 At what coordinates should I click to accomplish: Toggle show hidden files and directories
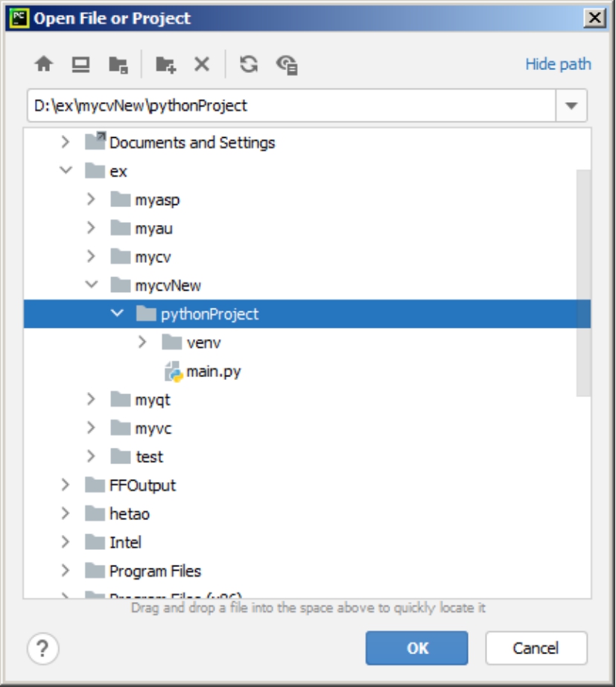287,65
